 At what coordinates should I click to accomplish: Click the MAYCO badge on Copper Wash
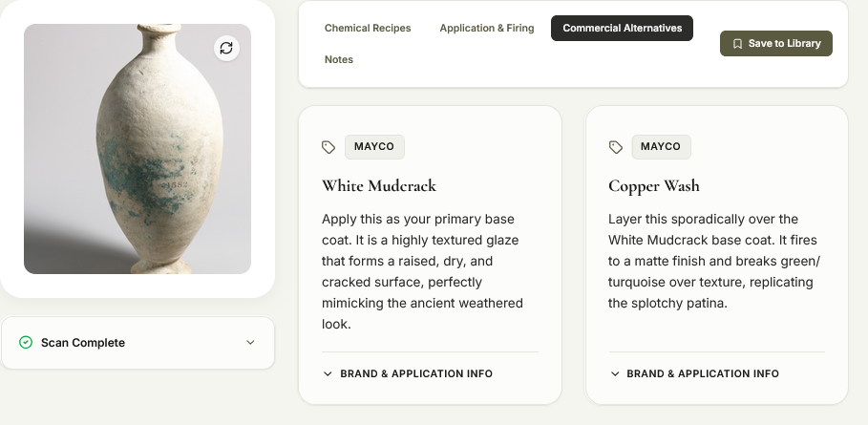coord(661,147)
